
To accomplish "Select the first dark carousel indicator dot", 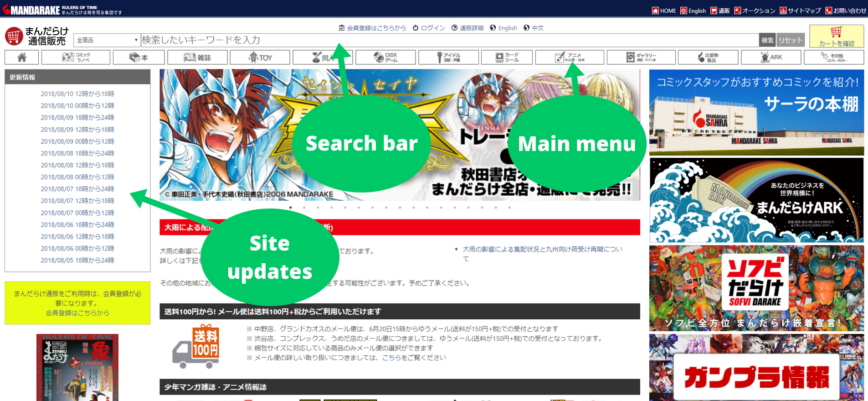I will tap(291, 208).
